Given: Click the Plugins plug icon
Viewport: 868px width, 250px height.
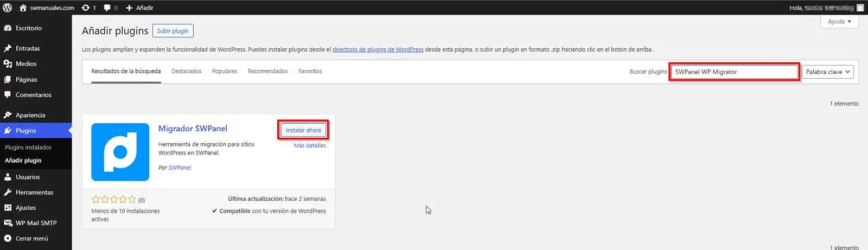Looking at the screenshot, I should tap(8, 131).
